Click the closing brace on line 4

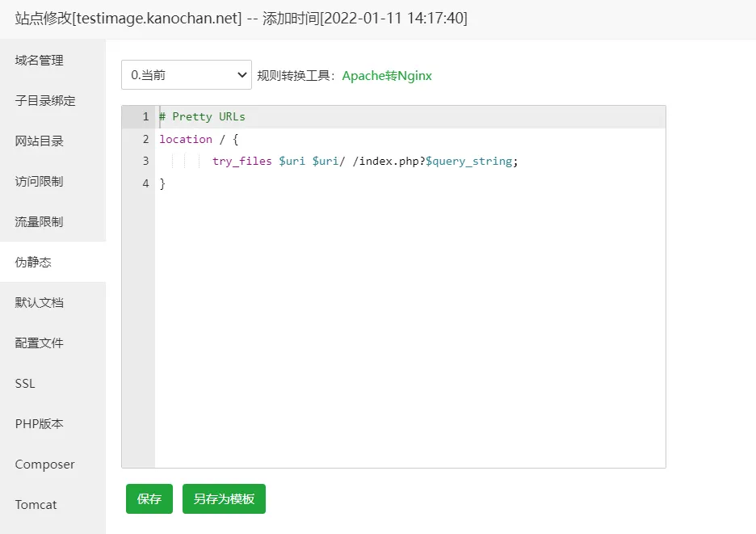click(x=162, y=183)
